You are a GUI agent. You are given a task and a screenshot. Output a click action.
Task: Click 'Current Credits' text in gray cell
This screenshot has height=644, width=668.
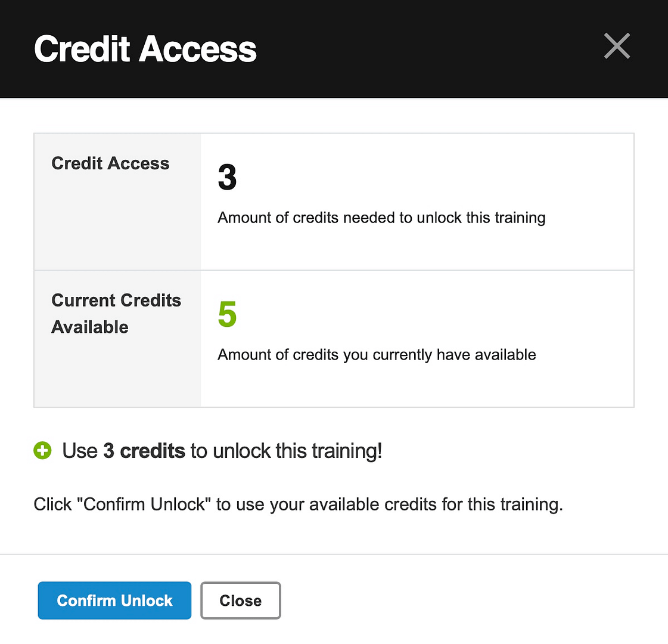(116, 301)
